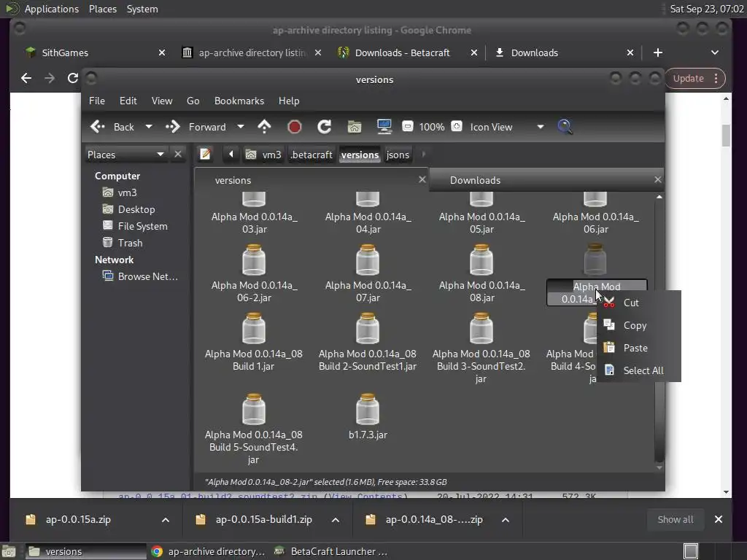
Task: Select the Alpha Mod 0.0.14a_07.jar jar icon
Action: (368, 260)
